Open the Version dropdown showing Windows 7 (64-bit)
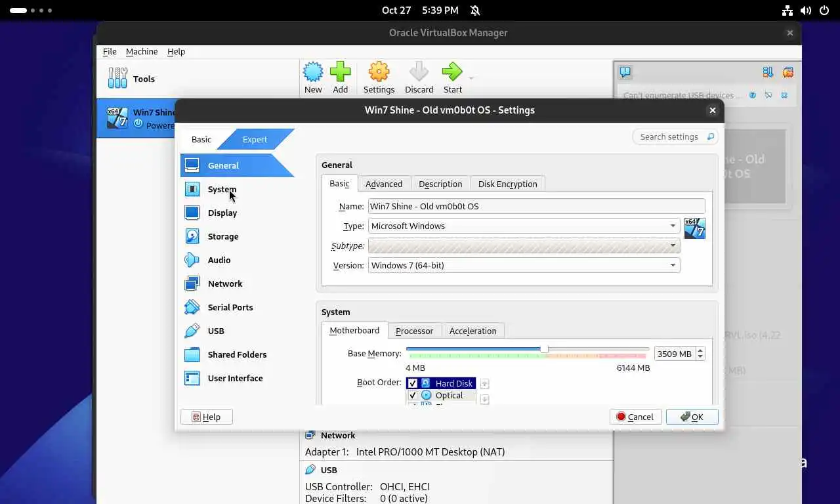This screenshot has height=504, width=840. pyautogui.click(x=524, y=265)
